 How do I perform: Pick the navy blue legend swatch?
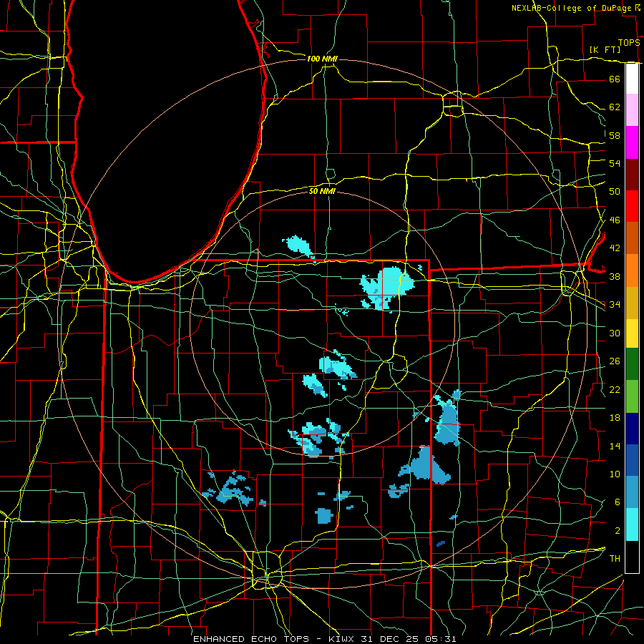pyautogui.click(x=632, y=429)
